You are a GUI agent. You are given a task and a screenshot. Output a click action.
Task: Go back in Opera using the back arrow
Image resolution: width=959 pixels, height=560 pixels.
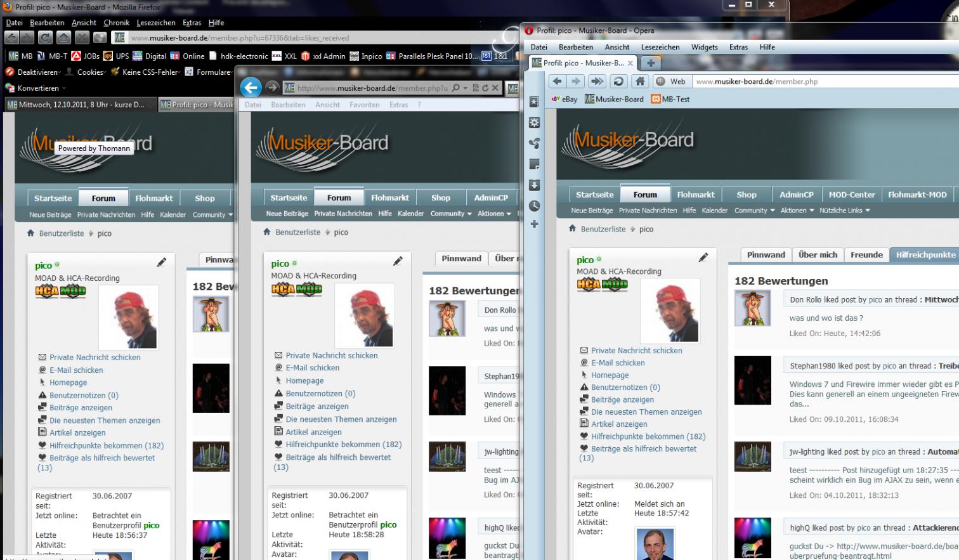click(557, 81)
